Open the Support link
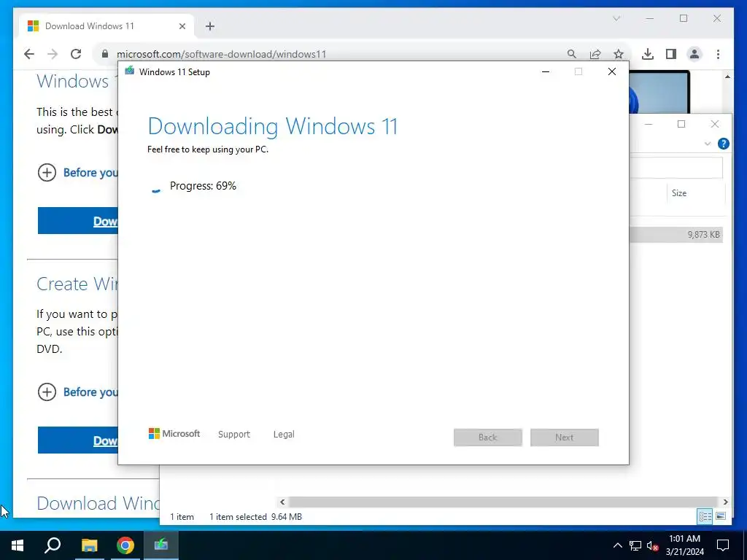This screenshot has height=560, width=747. pos(234,435)
